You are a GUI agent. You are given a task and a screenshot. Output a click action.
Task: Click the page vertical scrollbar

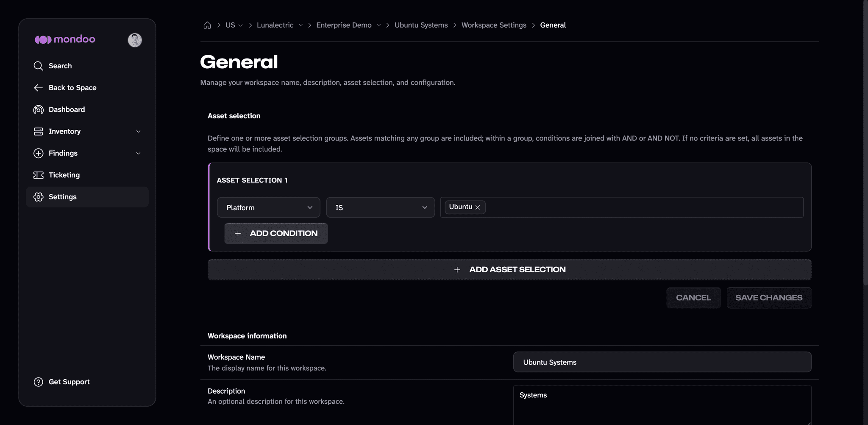coord(865,142)
